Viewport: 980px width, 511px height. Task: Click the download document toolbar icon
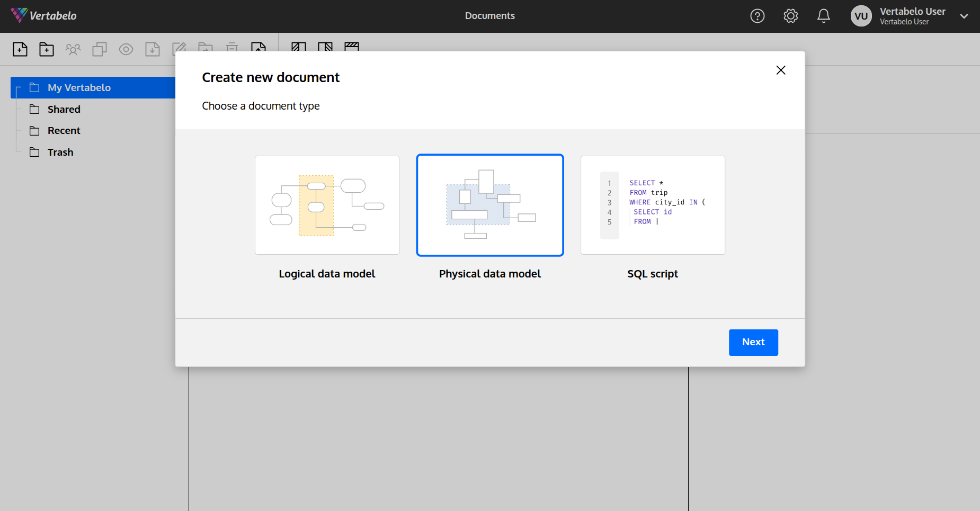pyautogui.click(x=153, y=49)
